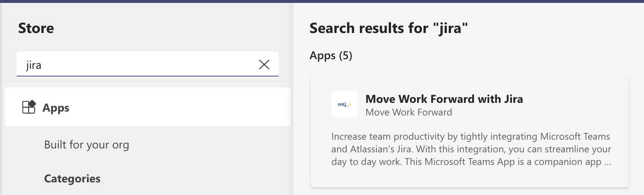The width and height of the screenshot is (644, 195).
Task: Clear the jira search with the X icon
Action: (x=264, y=65)
